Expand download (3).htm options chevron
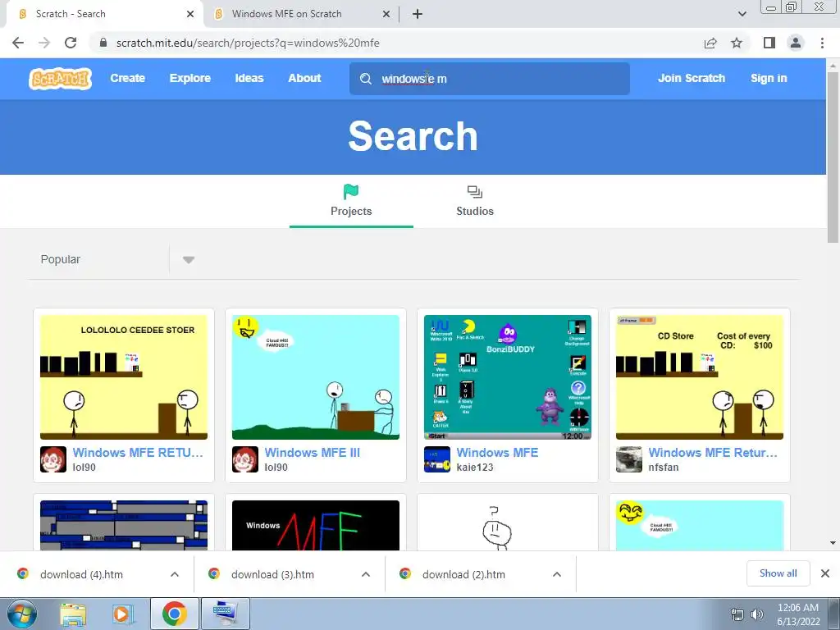The image size is (840, 630). tap(366, 574)
